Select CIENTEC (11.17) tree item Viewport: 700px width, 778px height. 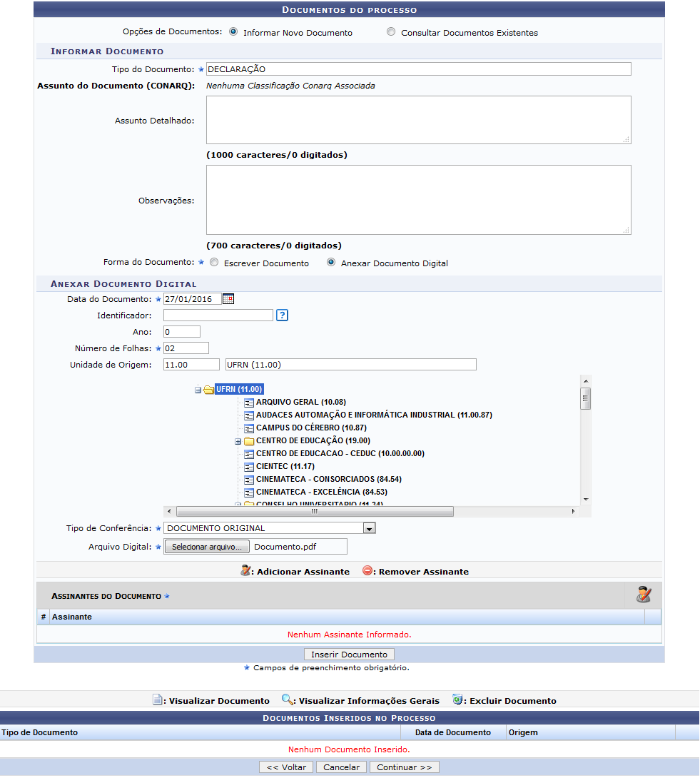285,466
